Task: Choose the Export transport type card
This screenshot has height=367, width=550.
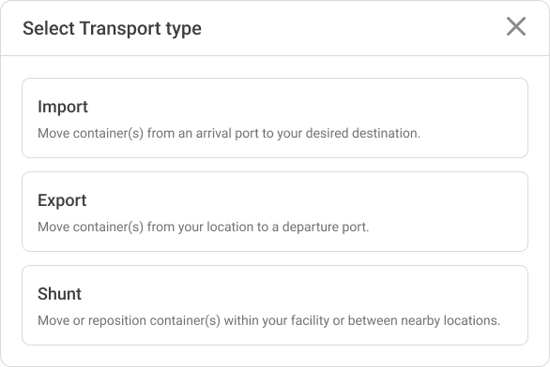Action: (x=275, y=212)
